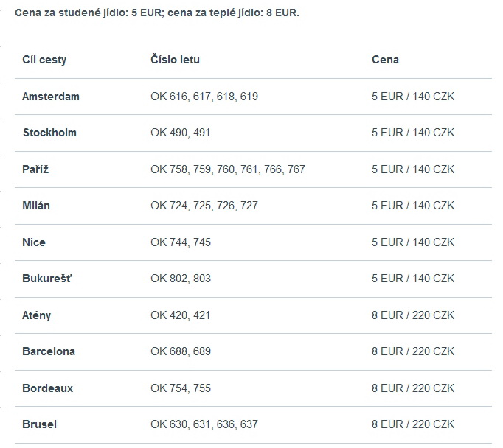Screen dimensions: 503x448
Task: Click the Atény price 8 EUR / 220 CZK
Action: point(413,315)
